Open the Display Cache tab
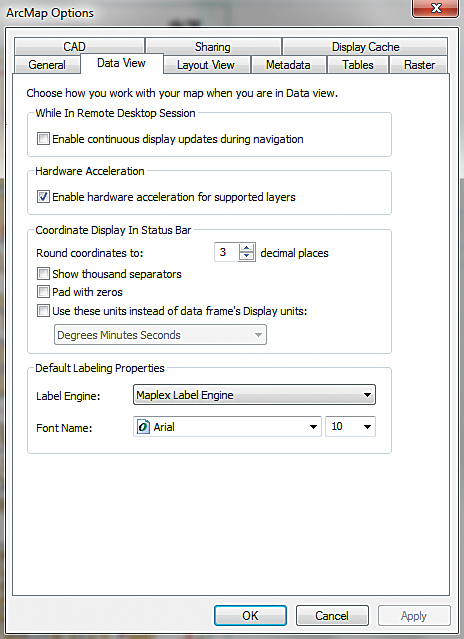Screen dimensions: 464x639 coord(365,47)
